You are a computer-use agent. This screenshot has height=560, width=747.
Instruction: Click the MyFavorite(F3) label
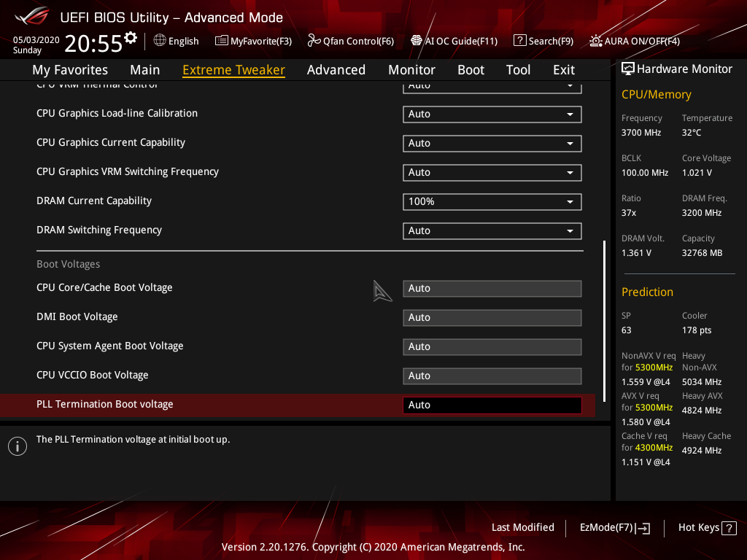click(261, 42)
